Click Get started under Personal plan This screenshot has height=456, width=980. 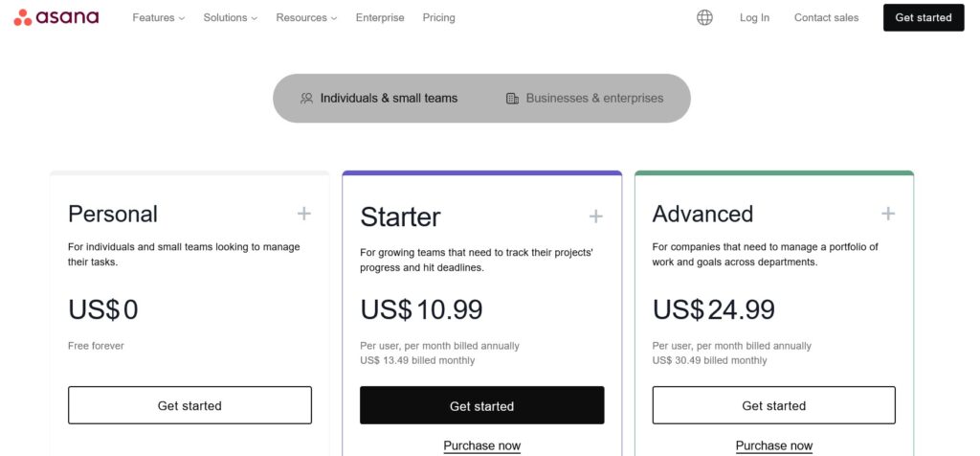190,405
